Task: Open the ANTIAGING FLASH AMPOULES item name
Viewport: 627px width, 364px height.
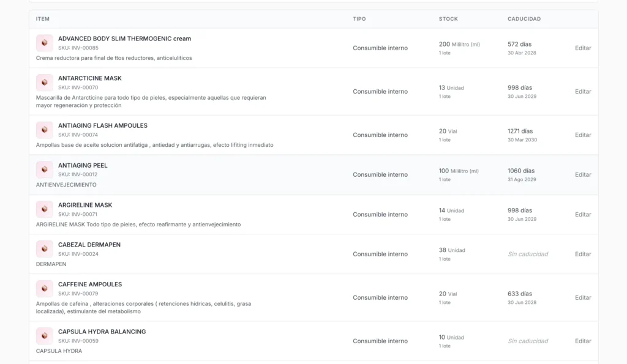Action: [103, 125]
